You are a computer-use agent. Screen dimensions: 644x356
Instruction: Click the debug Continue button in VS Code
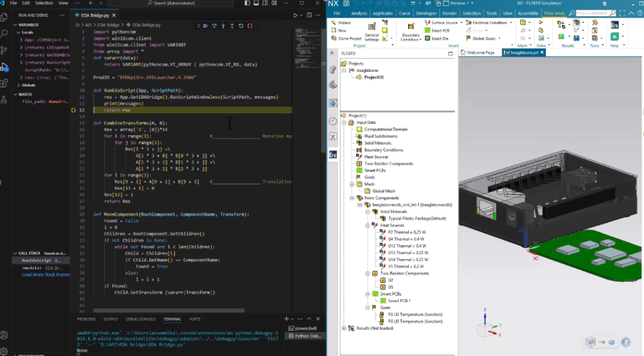(x=206, y=26)
